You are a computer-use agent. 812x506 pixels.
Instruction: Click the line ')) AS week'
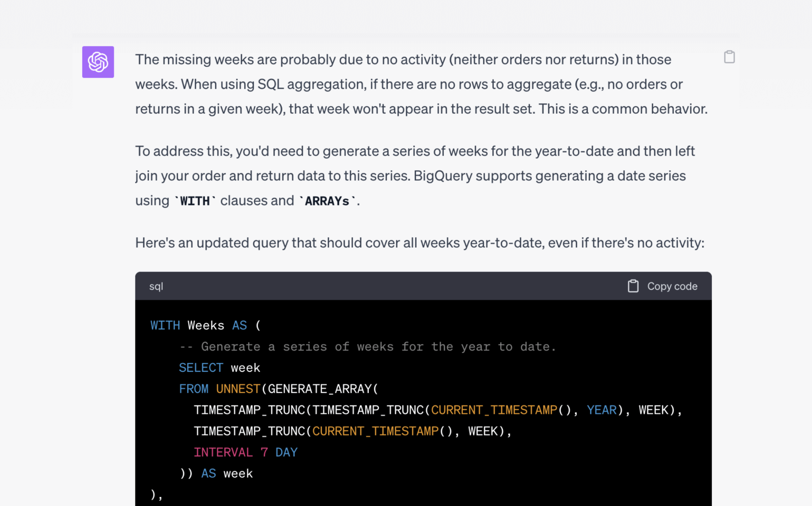click(216, 474)
